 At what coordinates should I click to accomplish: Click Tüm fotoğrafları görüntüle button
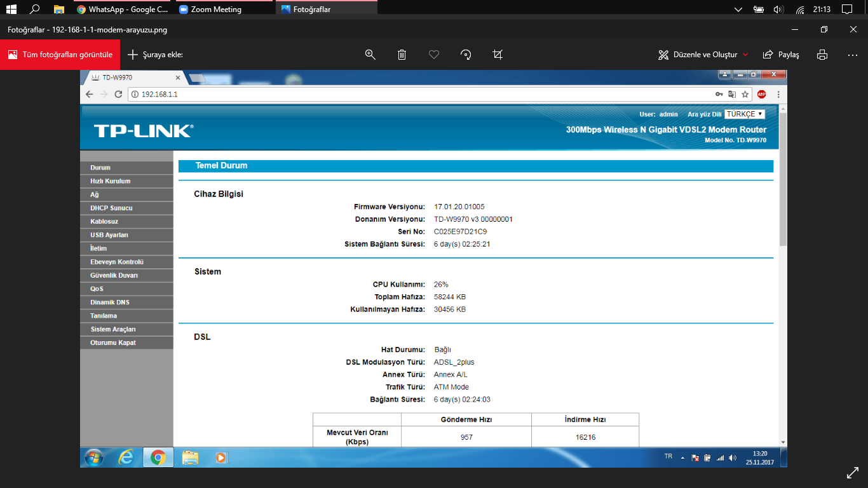[x=60, y=55]
